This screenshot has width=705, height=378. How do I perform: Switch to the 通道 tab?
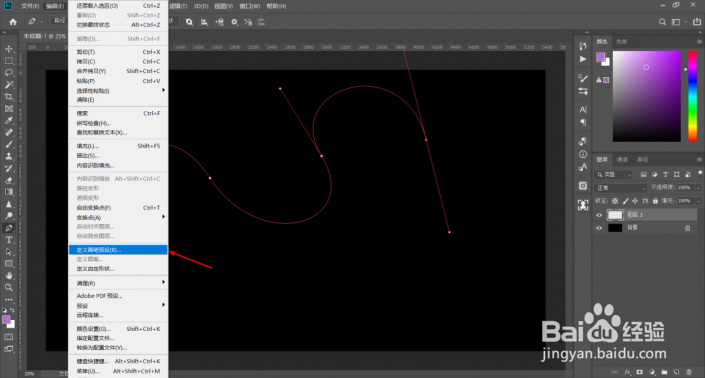[x=622, y=160]
